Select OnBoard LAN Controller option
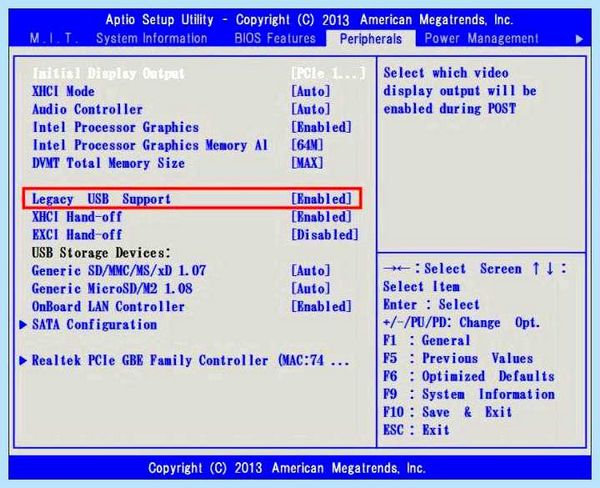The height and width of the screenshot is (488, 600). click(108, 307)
